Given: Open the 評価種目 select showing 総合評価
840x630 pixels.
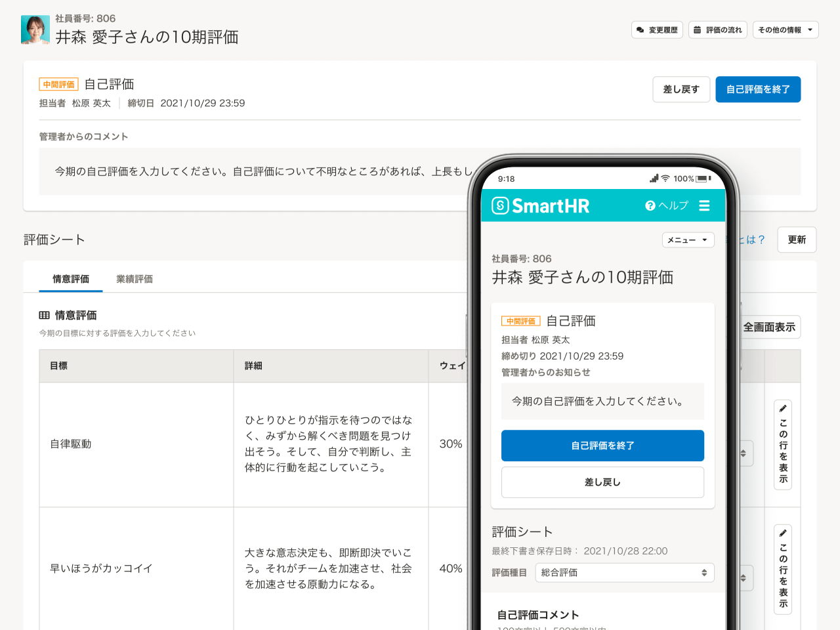Looking at the screenshot, I should (623, 572).
